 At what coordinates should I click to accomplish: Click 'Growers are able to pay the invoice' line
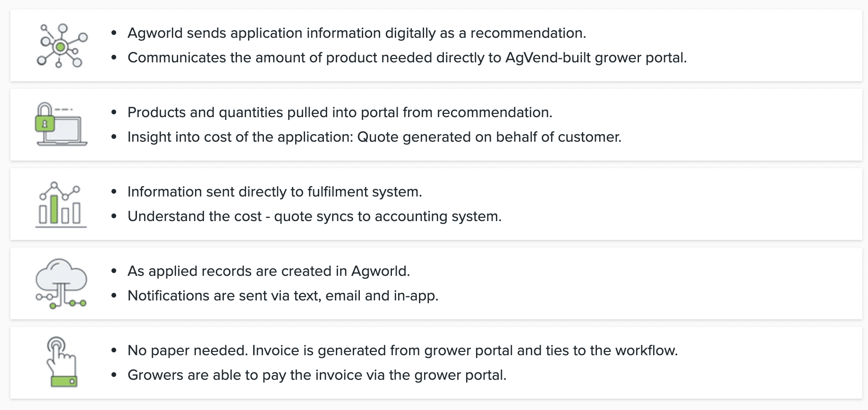point(317,375)
